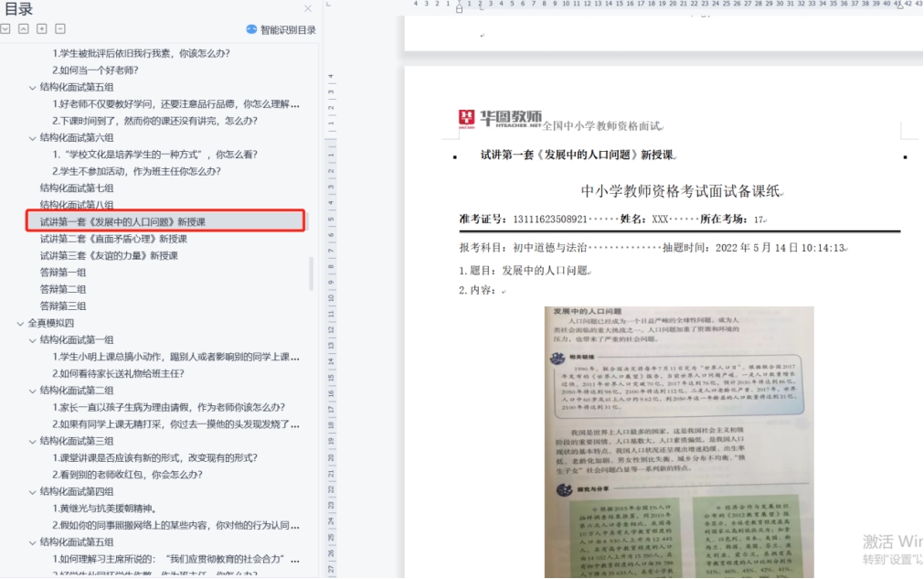This screenshot has height=579, width=924.
Task: Click the outline panel's vertical scrollbar thumb
Action: click(x=312, y=273)
